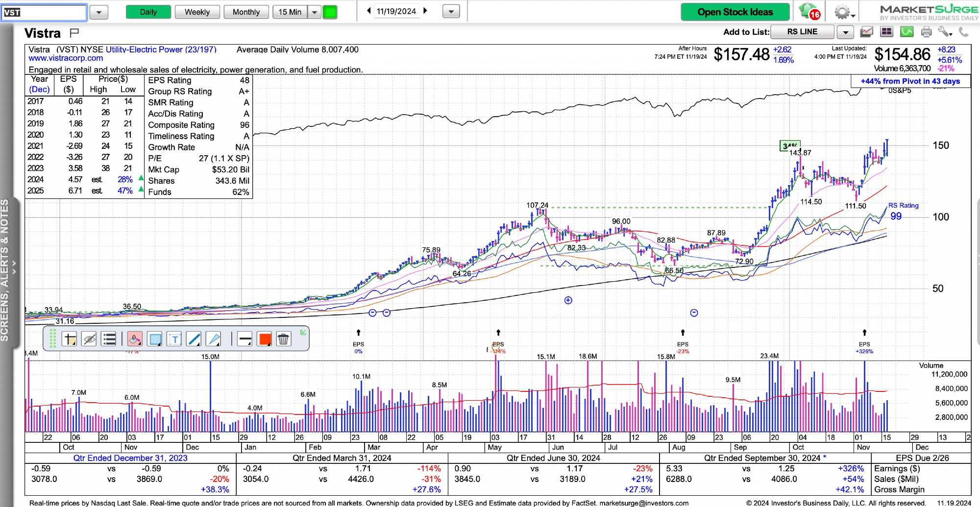This screenshot has width=980, height=507.
Task: Open the multi-panel grid layout icon
Action: coord(886,32)
